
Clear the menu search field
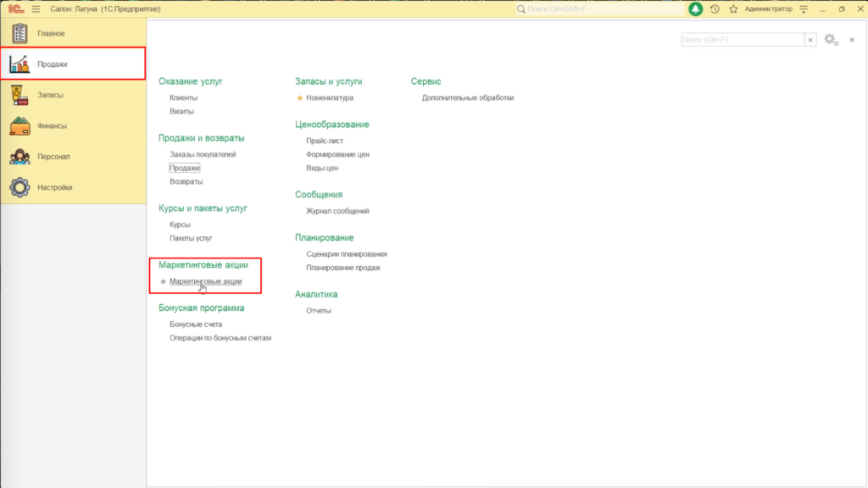pos(810,40)
